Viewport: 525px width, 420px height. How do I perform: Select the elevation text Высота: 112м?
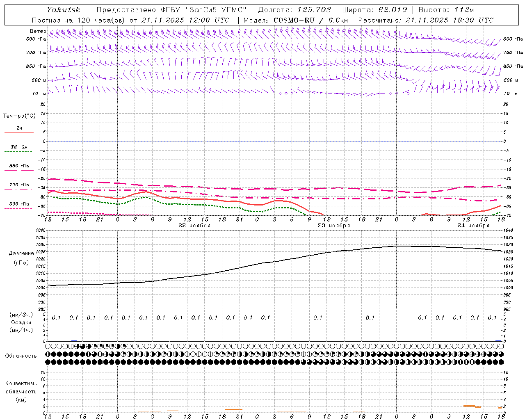pyautogui.click(x=446, y=10)
